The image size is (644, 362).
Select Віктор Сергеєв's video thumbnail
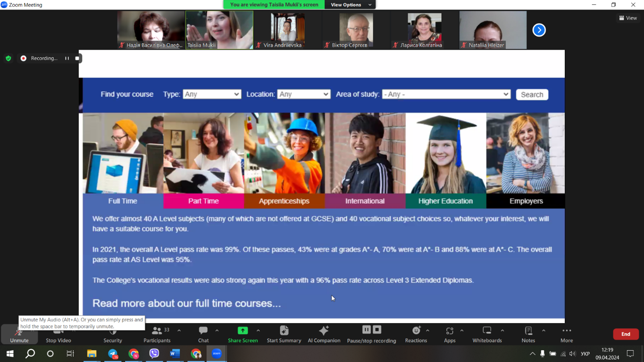(x=356, y=30)
